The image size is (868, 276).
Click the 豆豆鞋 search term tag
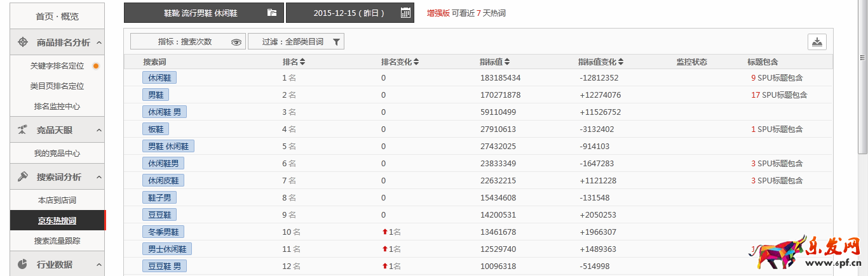(159, 214)
